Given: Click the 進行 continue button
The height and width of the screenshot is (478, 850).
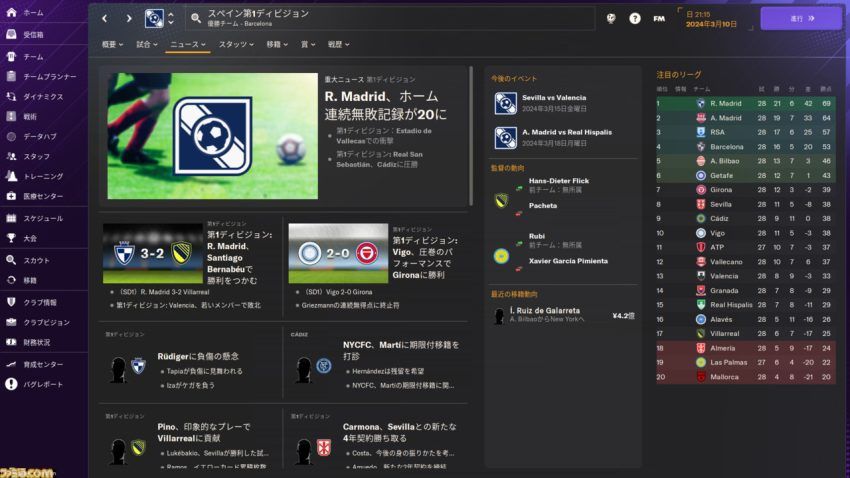Looking at the screenshot, I should 801,18.
